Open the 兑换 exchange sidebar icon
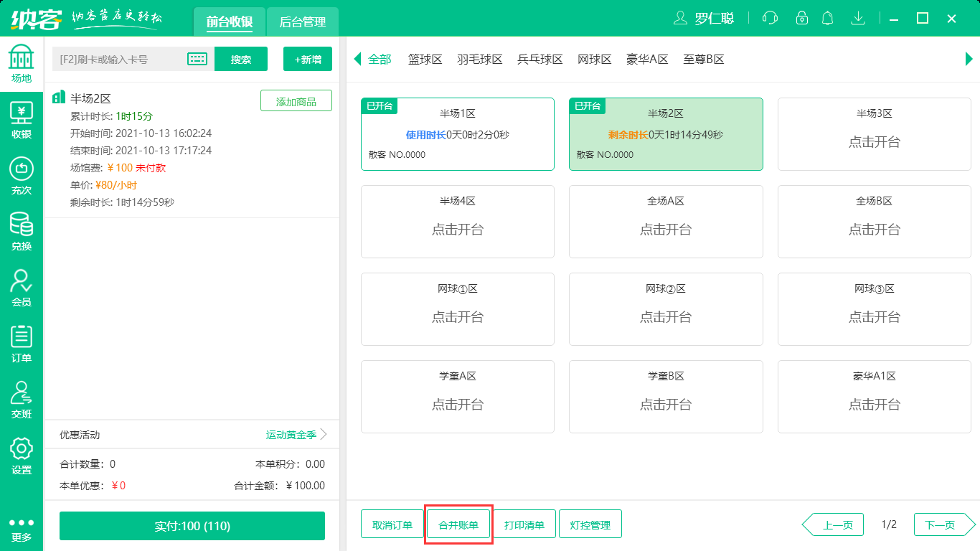 [x=22, y=232]
